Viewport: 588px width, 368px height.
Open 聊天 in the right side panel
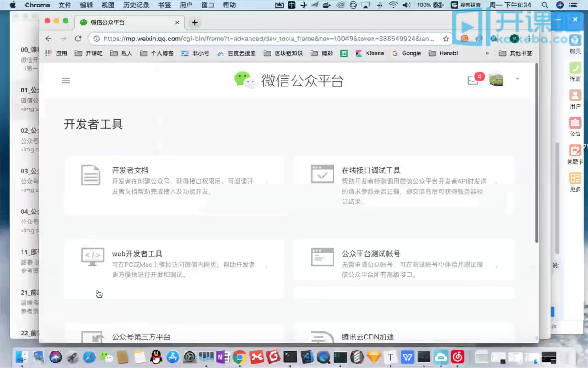575,44
